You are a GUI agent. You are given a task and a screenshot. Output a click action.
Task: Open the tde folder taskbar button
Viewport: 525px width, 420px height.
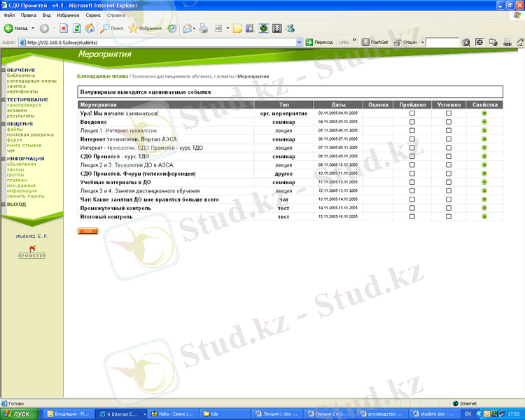click(x=225, y=414)
